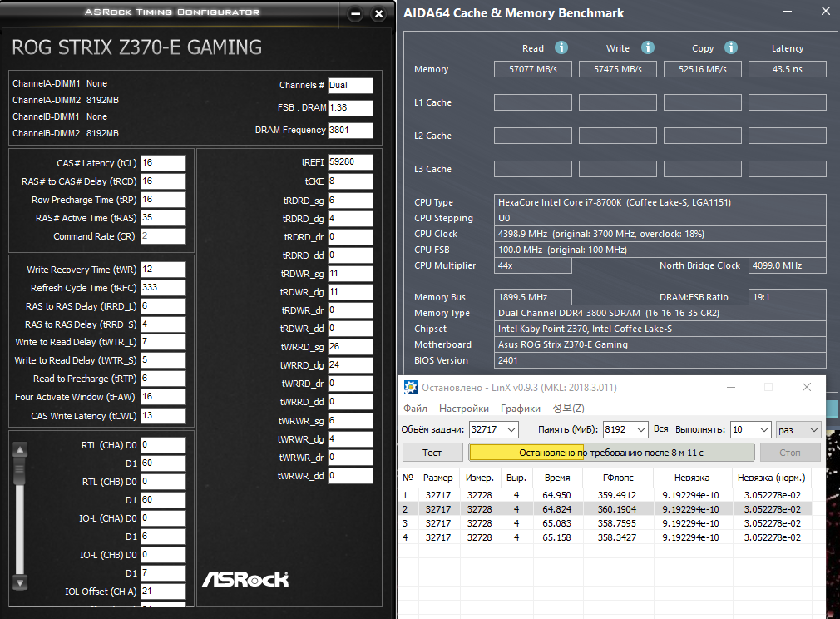This screenshot has width=840, height=619.
Task: Click the tRFC field showing 333
Action: (x=163, y=288)
